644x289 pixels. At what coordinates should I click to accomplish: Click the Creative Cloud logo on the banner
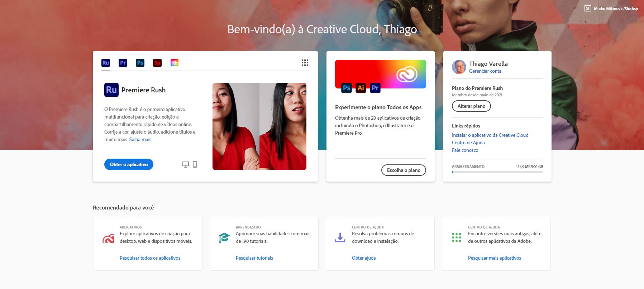click(407, 74)
